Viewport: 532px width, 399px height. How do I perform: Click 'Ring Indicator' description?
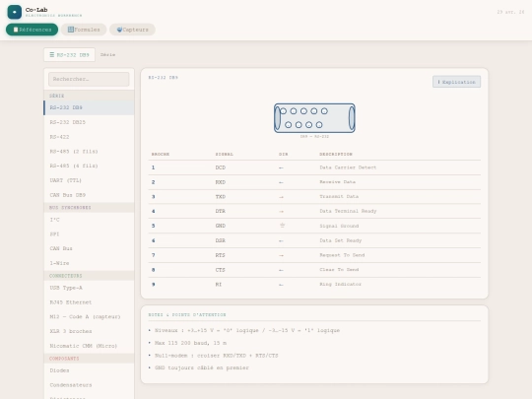coord(340,285)
